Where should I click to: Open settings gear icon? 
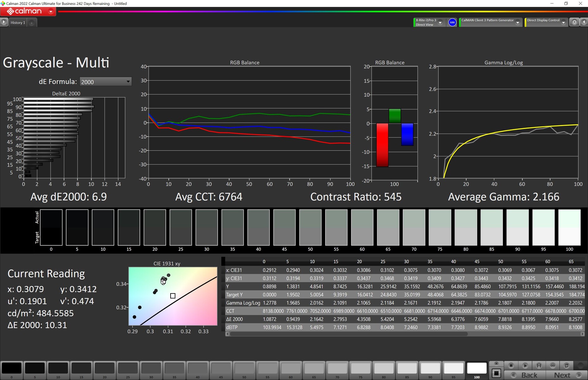574,22
